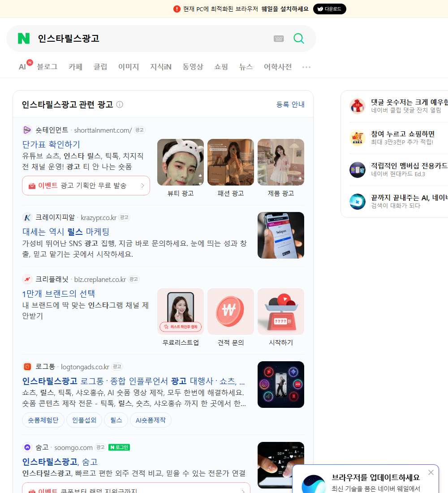Viewport: 448px width, 493px height.
Task: Open the 무료리스트업 thumbnail
Action: point(181,311)
